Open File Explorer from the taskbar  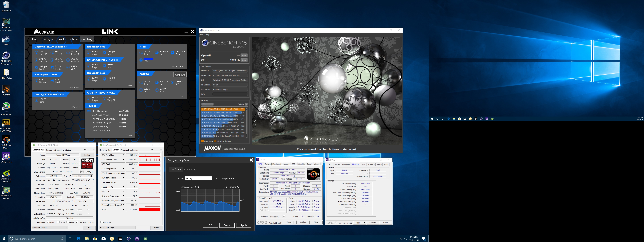click(87, 239)
